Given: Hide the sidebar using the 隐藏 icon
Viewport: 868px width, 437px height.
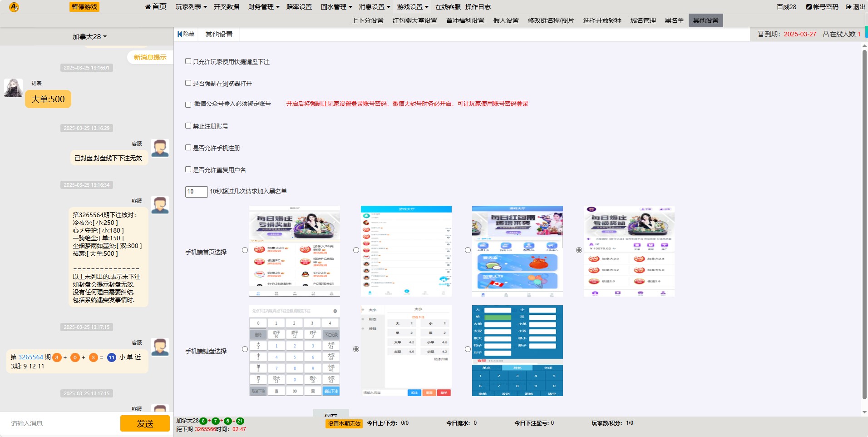Looking at the screenshot, I should click(x=180, y=34).
